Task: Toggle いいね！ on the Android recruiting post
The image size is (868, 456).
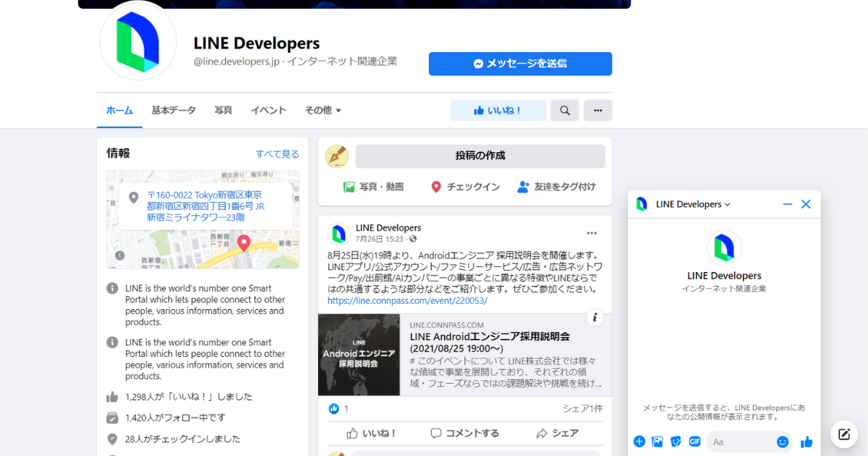Action: pos(371,434)
